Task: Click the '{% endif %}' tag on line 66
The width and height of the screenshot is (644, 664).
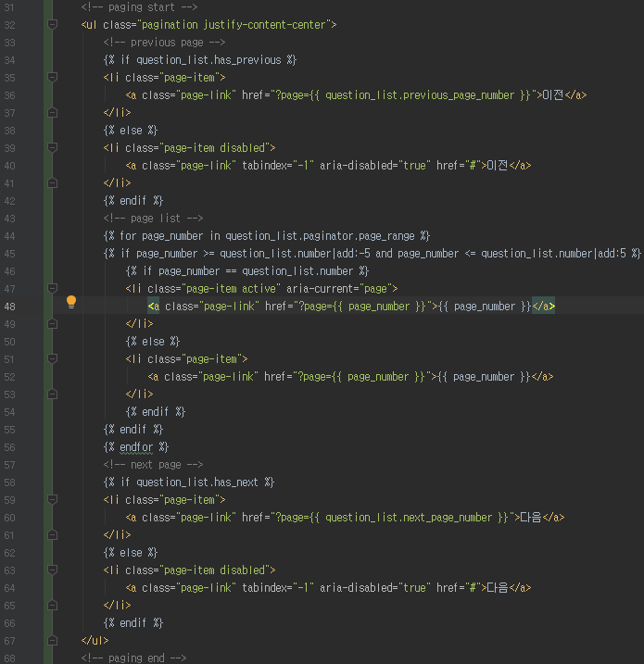Action: [x=133, y=623]
